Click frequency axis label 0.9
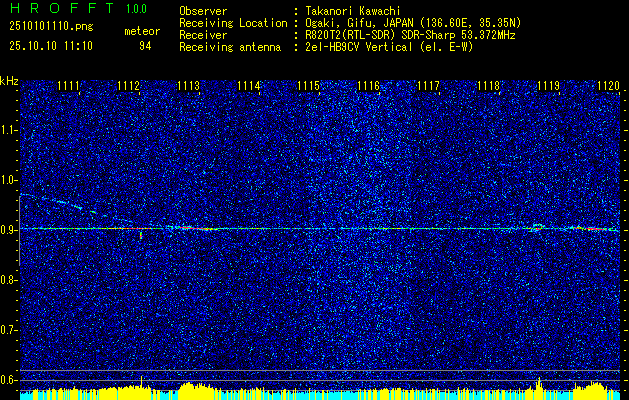Image resolution: width=629 pixels, height=400 pixels. [8, 230]
